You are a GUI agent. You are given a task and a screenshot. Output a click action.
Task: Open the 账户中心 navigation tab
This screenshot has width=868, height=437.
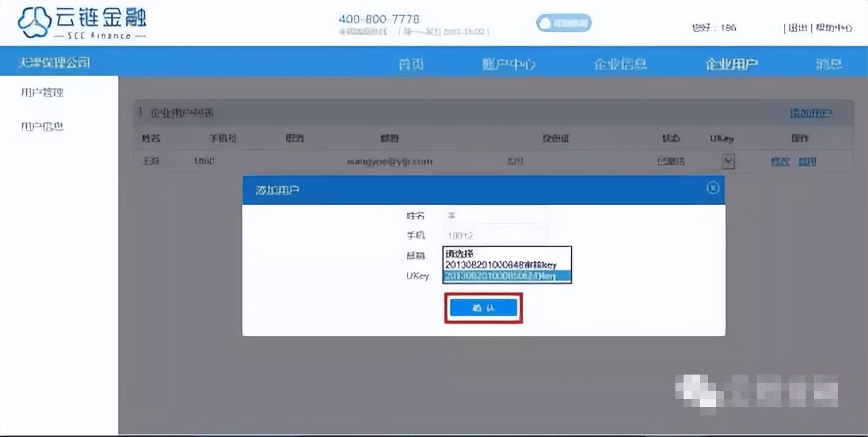pos(509,64)
